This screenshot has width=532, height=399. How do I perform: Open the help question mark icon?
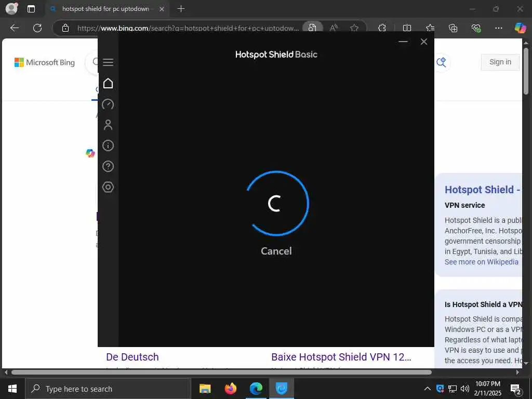tap(108, 166)
